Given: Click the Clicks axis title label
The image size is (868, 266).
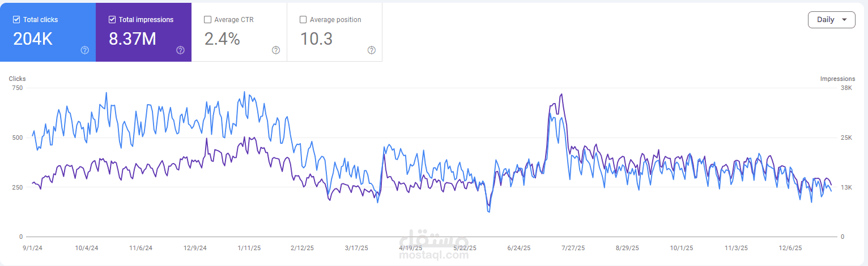Looking at the screenshot, I should 17,79.
